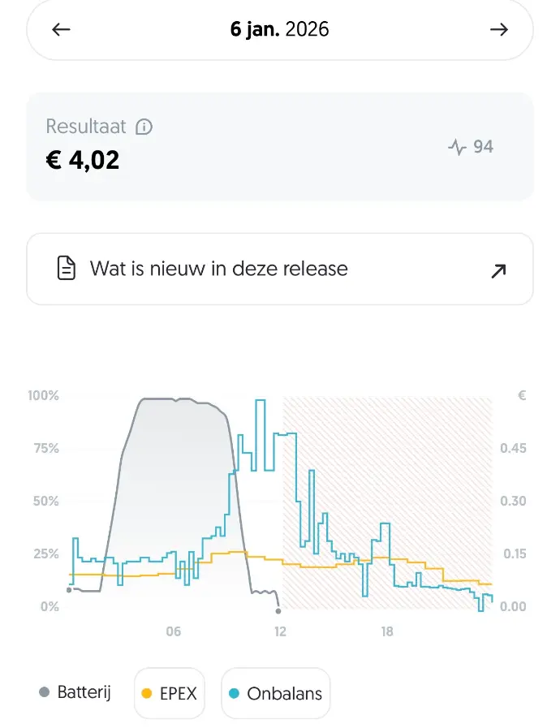The image size is (560, 728).
Task: Open release notes via diagonal arrow icon
Action: click(x=498, y=270)
